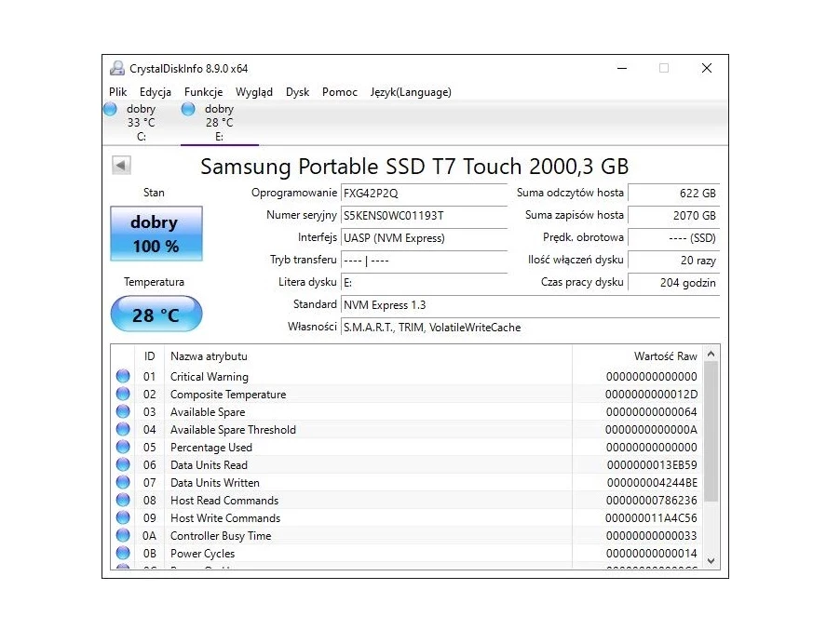
Task: Click the serial number field
Action: tap(424, 216)
